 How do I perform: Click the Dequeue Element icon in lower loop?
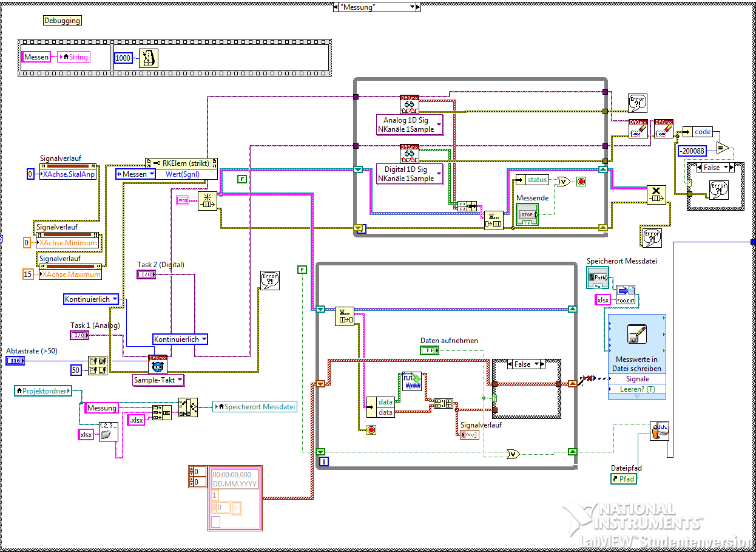(345, 316)
